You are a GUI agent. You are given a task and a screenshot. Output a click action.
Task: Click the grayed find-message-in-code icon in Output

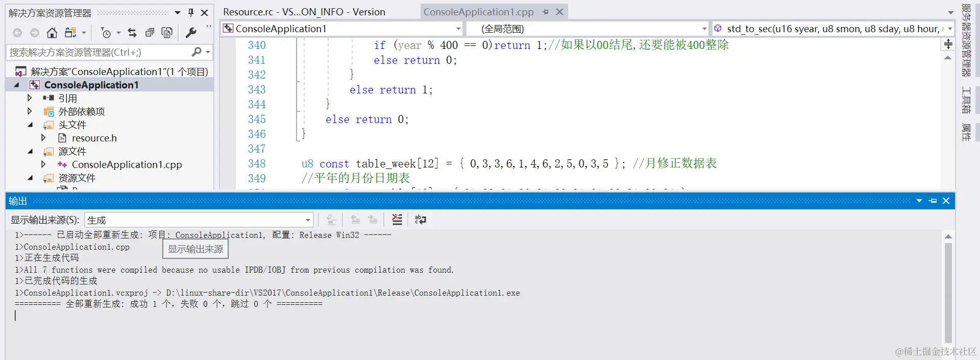[x=331, y=220]
